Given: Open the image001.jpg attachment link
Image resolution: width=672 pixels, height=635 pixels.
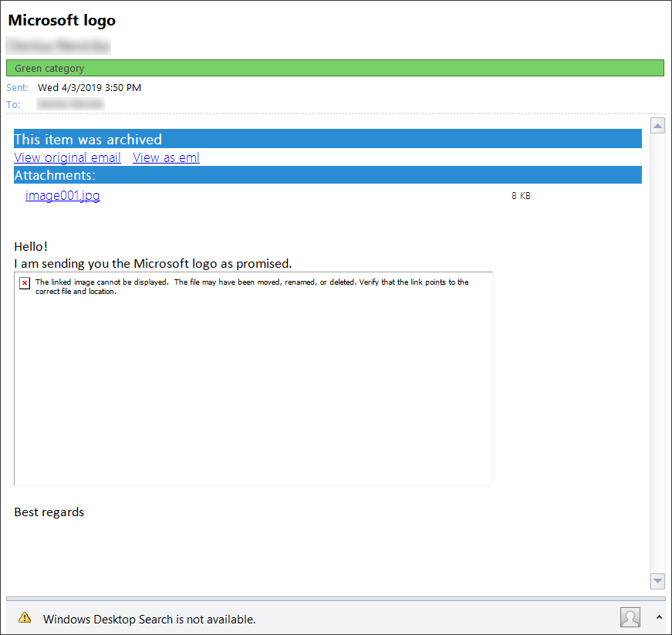Looking at the screenshot, I should coord(62,195).
